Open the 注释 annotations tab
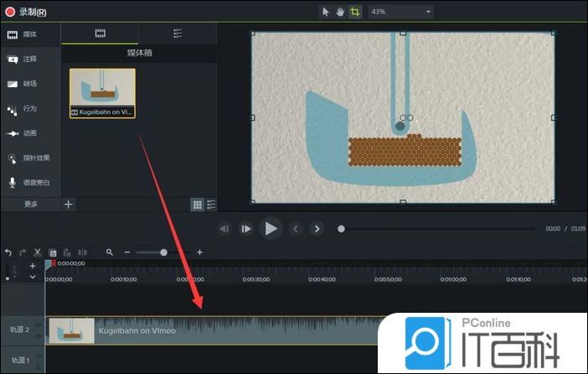Viewport: 588px width, 374px height. [30, 60]
